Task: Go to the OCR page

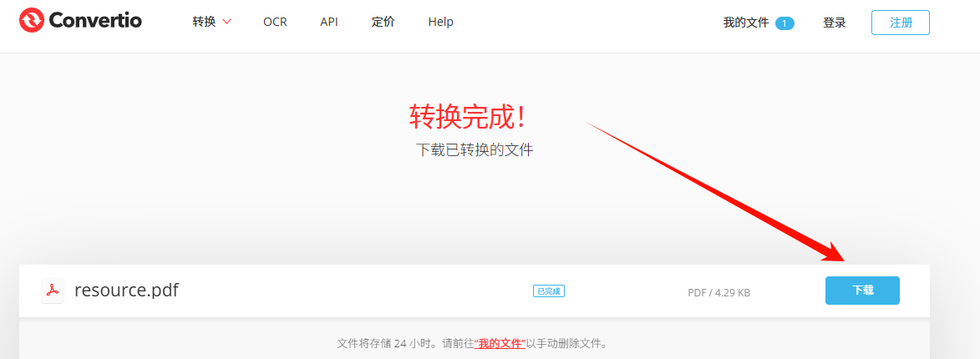Action: [275, 22]
